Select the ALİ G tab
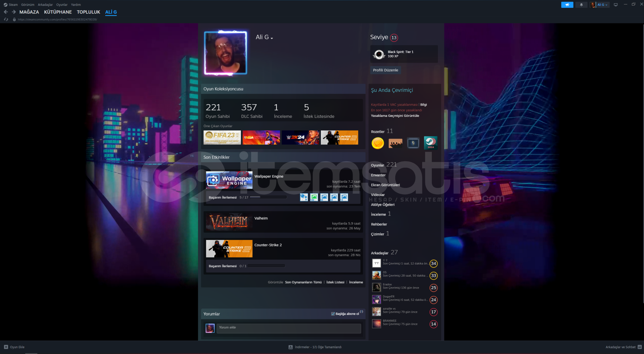 [111, 12]
